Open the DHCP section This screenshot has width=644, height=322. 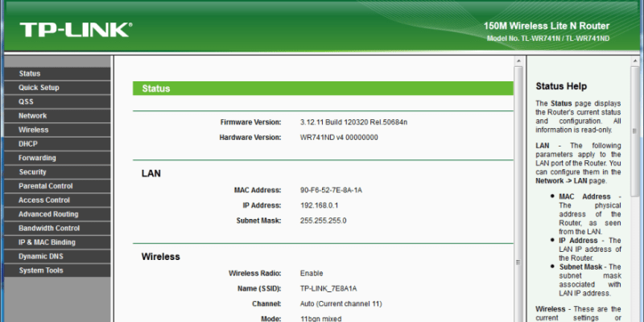coord(57,144)
